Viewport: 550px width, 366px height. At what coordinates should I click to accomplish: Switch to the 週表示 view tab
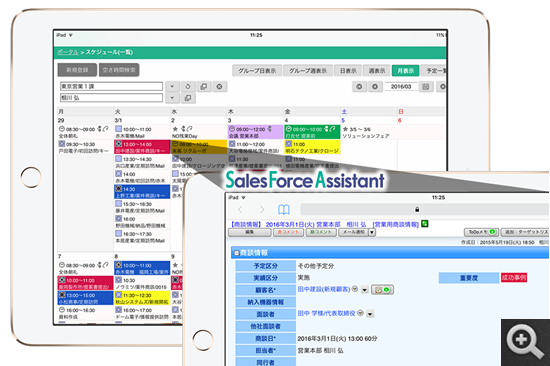377,71
